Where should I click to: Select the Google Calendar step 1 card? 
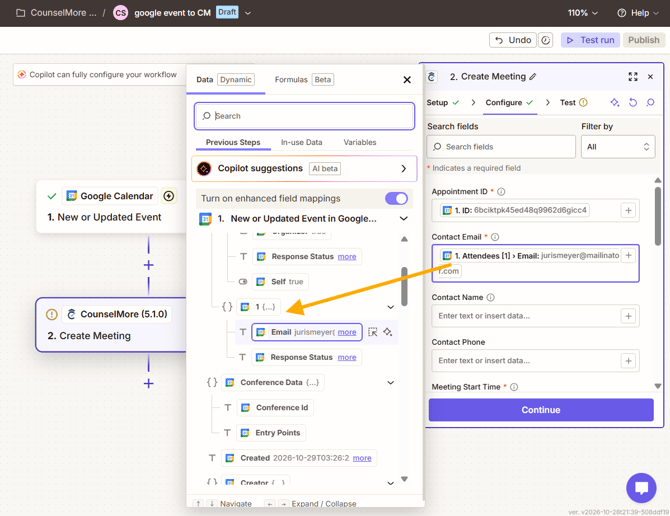[111, 206]
